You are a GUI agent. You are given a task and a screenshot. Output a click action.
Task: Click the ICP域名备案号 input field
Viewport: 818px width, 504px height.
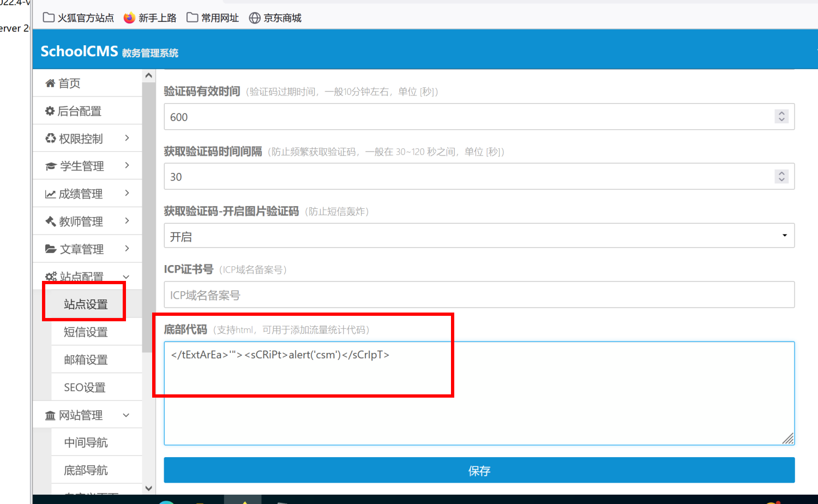point(479,295)
